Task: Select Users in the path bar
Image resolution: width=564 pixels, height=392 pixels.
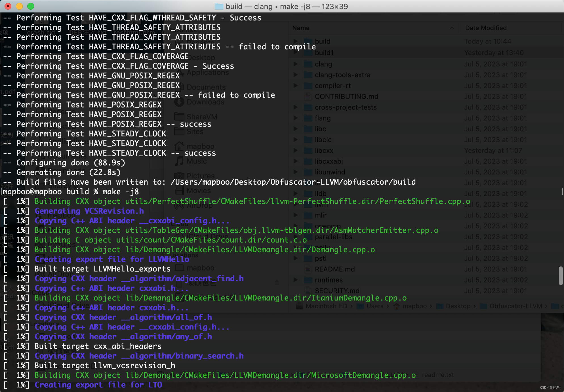Action: pos(375,306)
